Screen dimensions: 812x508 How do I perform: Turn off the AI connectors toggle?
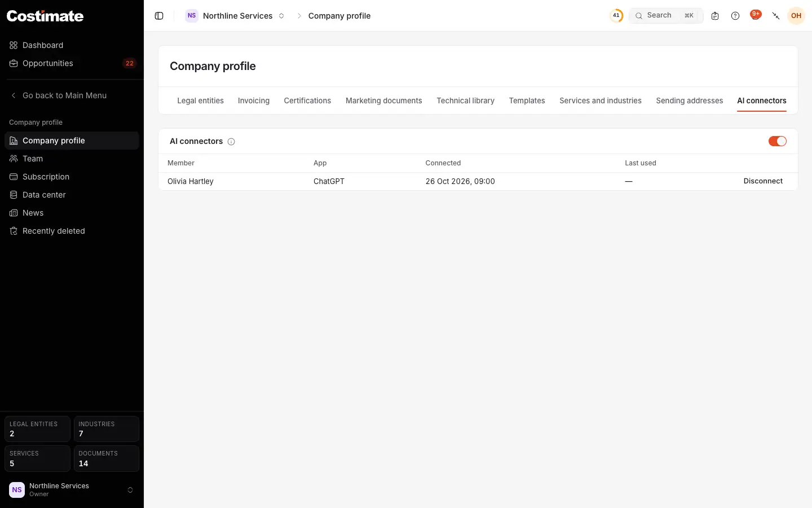tap(778, 141)
